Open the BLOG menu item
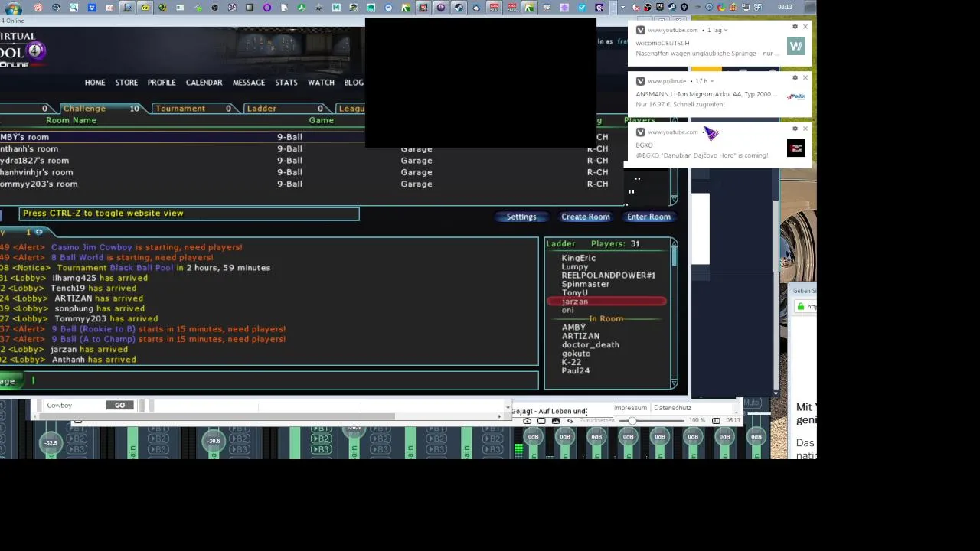Viewport: 980px width, 551px height. [x=354, y=83]
